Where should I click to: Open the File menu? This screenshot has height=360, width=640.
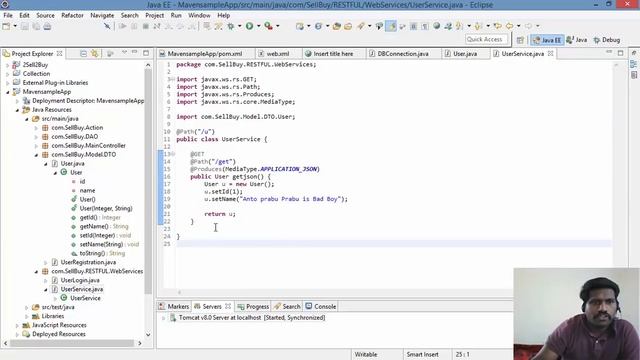(x=8, y=16)
